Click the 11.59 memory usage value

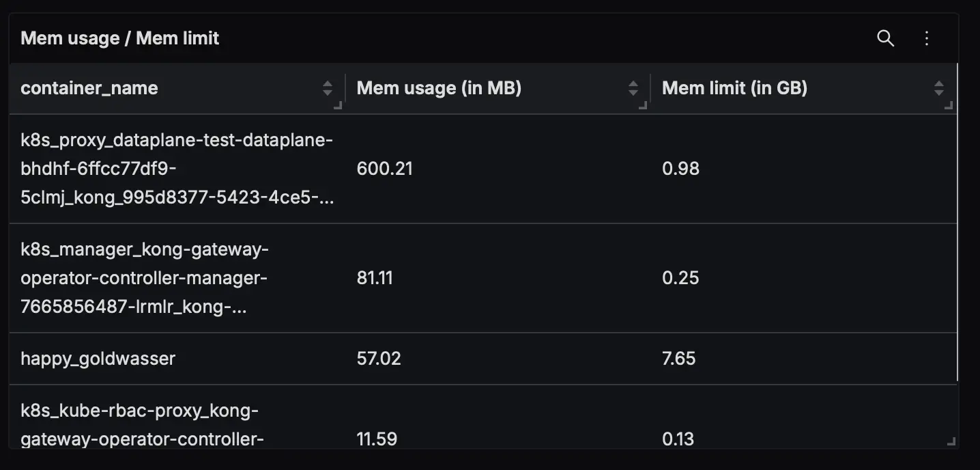click(377, 439)
